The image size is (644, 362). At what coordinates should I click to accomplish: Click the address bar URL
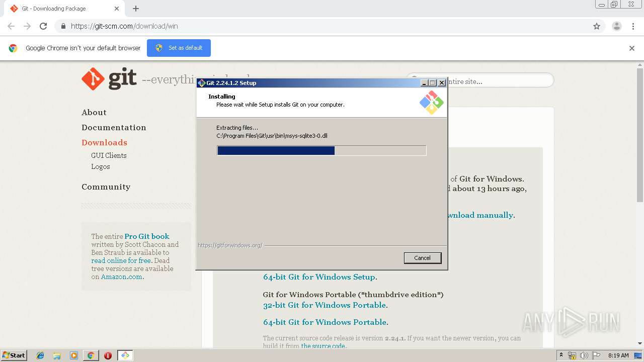[x=124, y=26]
